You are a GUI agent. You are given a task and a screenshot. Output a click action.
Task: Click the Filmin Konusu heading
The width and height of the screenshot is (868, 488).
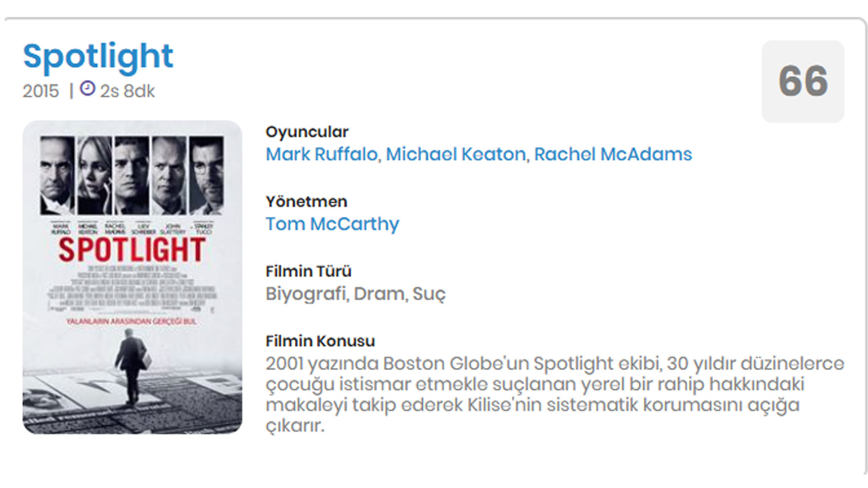click(x=320, y=341)
